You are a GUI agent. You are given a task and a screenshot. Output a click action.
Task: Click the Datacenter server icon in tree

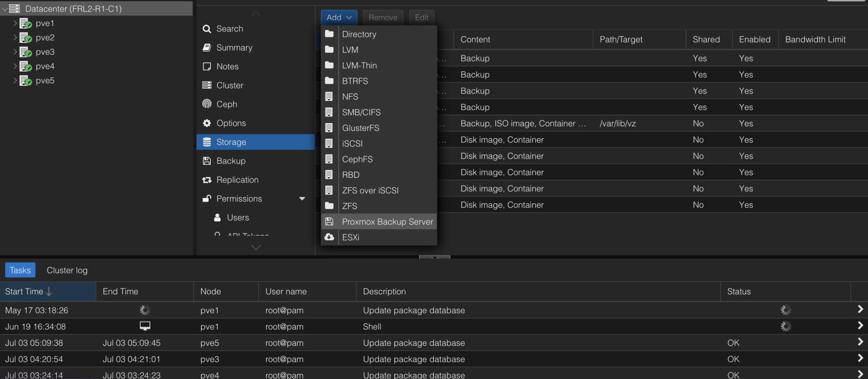(14, 9)
